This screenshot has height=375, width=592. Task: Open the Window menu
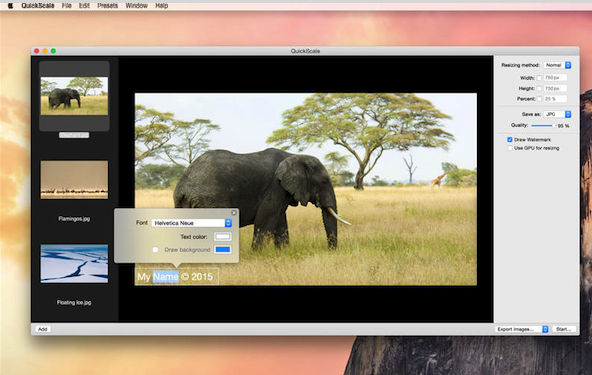[x=136, y=6]
